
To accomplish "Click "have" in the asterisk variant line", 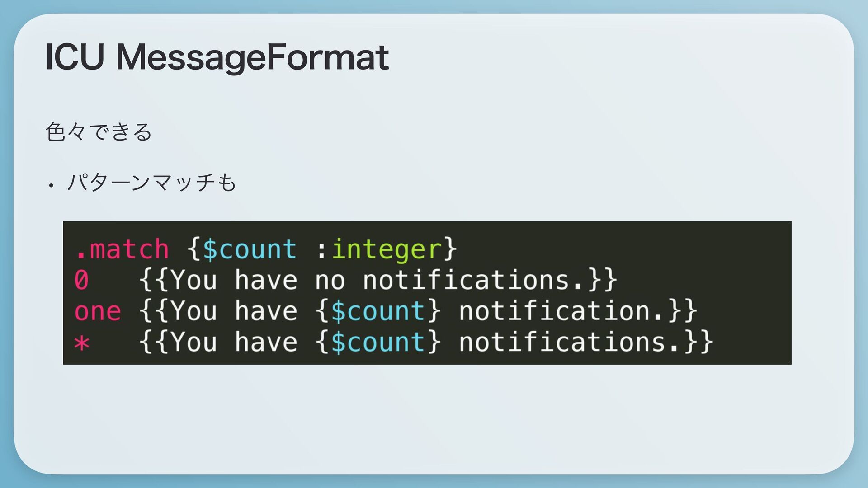I will [266, 343].
